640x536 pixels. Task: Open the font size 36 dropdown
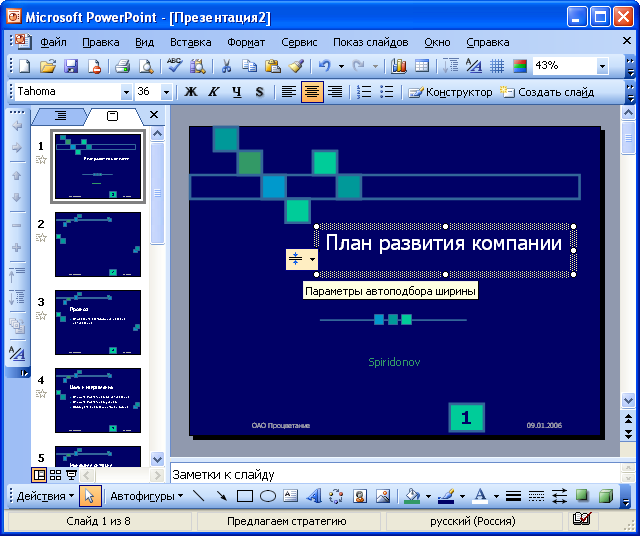(x=166, y=93)
